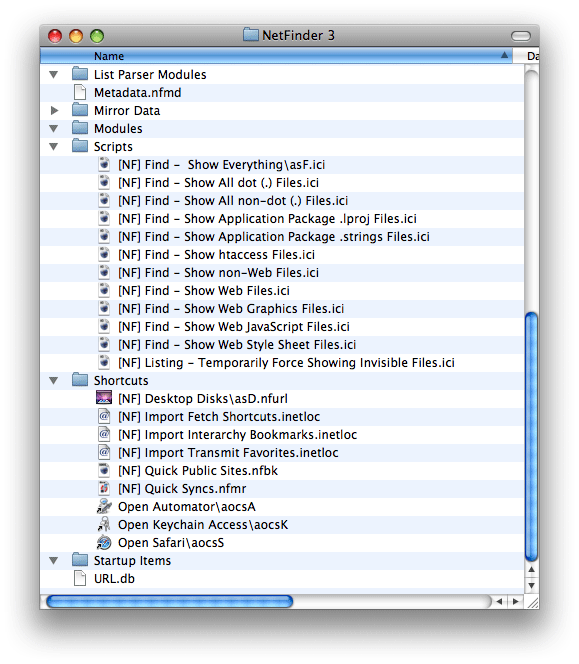The image size is (579, 664).
Task: Select "[NF] Find – Show Web Graphics Files.ici"
Action: pos(231,309)
